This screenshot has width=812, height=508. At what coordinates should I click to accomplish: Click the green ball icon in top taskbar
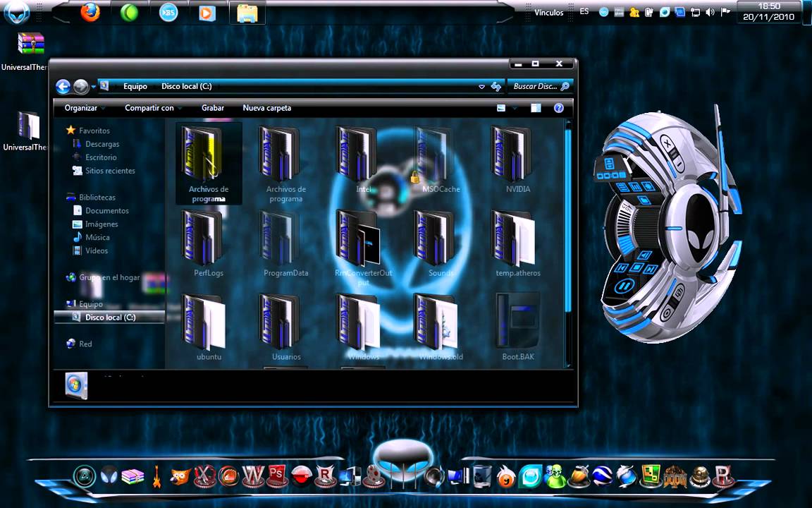coord(129,13)
